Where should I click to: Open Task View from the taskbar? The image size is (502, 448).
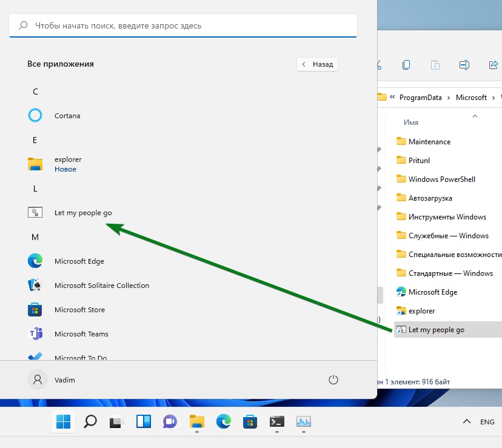[x=116, y=421]
